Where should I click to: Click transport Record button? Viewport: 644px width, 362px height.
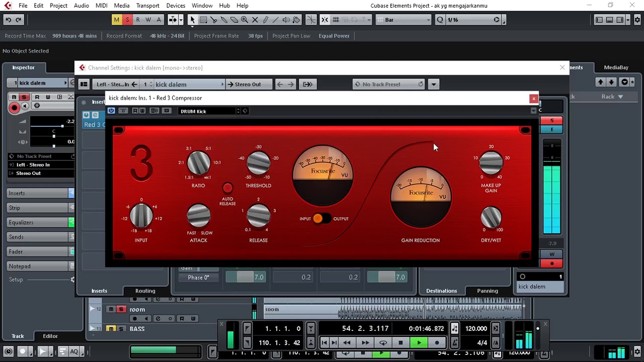coord(437,343)
